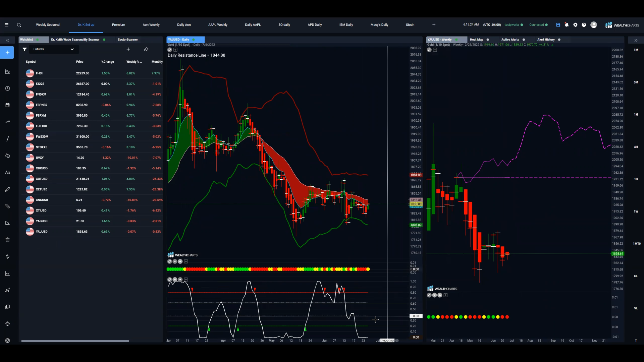Select the text Aa annotation tool
Screen dimensions: 644x362
[x=7, y=173]
